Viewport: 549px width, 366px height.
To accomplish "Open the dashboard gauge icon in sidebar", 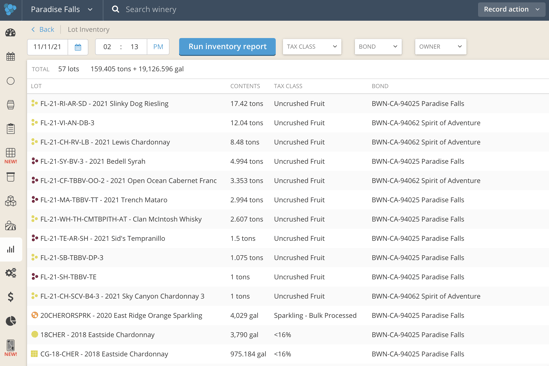I will coord(11,33).
